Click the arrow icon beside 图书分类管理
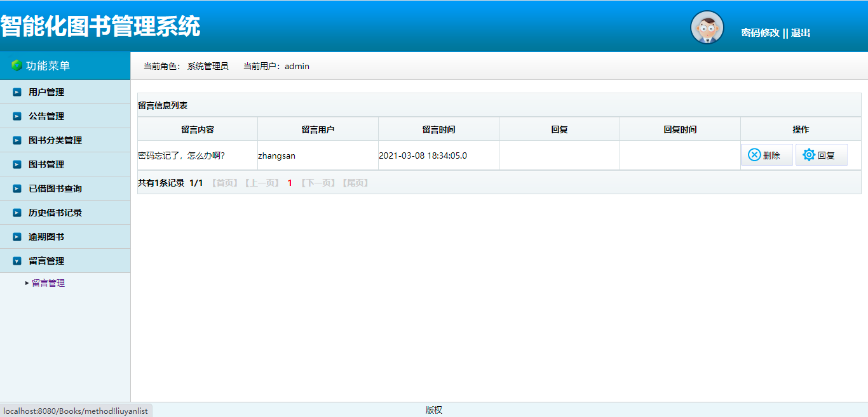This screenshot has width=868, height=417. coord(17,140)
